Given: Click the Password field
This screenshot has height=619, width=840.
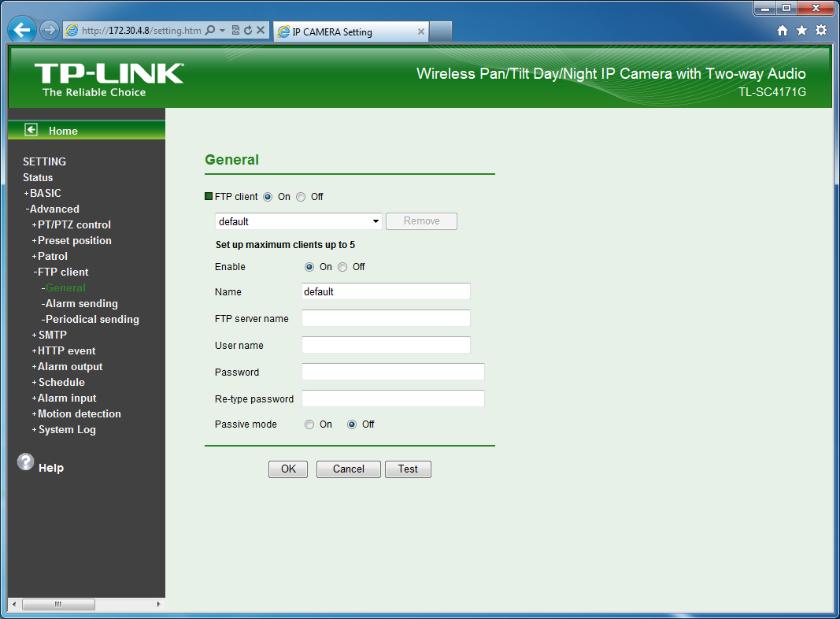Looking at the screenshot, I should 393,372.
